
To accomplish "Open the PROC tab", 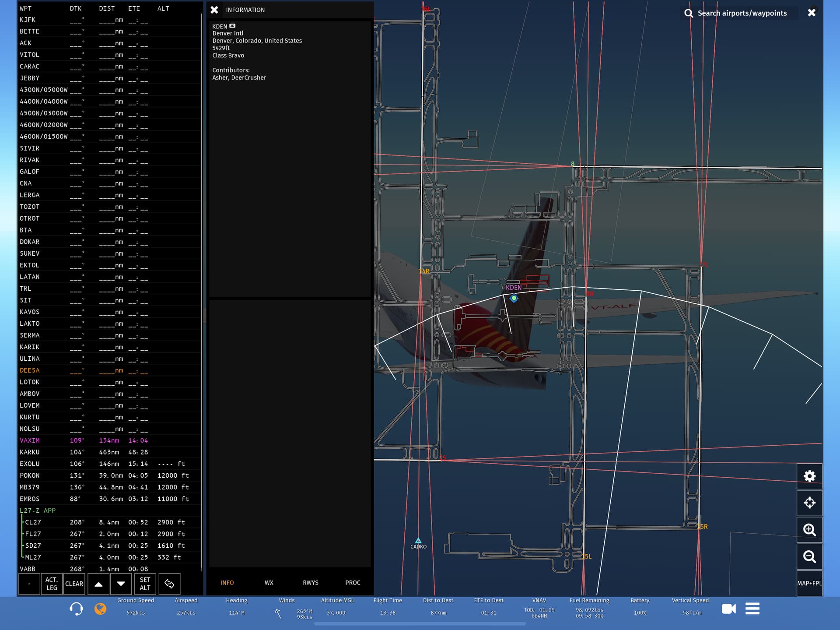I will pos(353,583).
